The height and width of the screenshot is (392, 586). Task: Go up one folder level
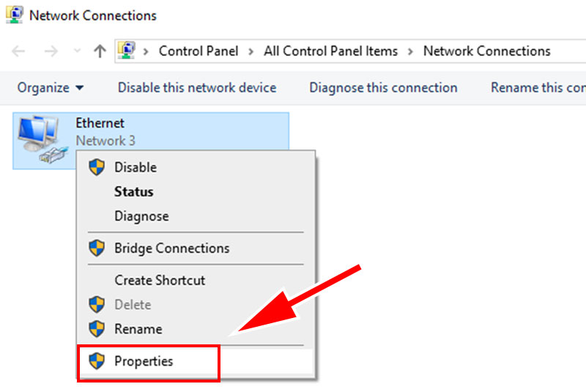100,51
